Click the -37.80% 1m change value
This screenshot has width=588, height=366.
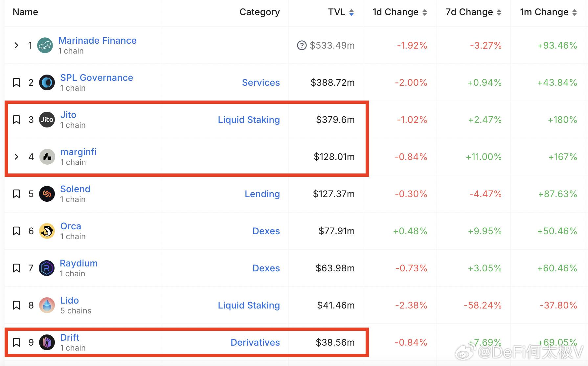(558, 305)
